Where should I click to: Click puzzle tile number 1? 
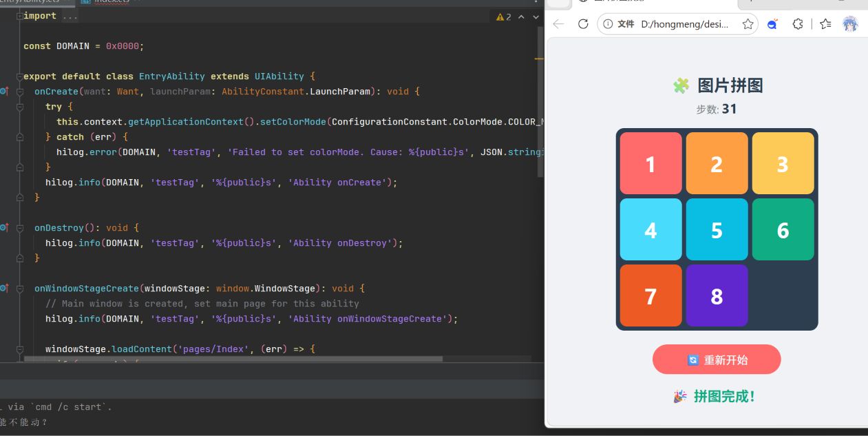pos(650,163)
